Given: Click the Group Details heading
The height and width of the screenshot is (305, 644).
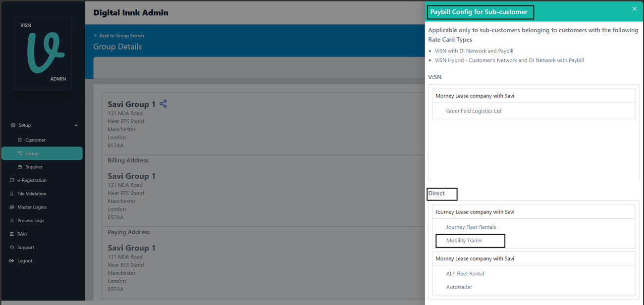Looking at the screenshot, I should (117, 47).
